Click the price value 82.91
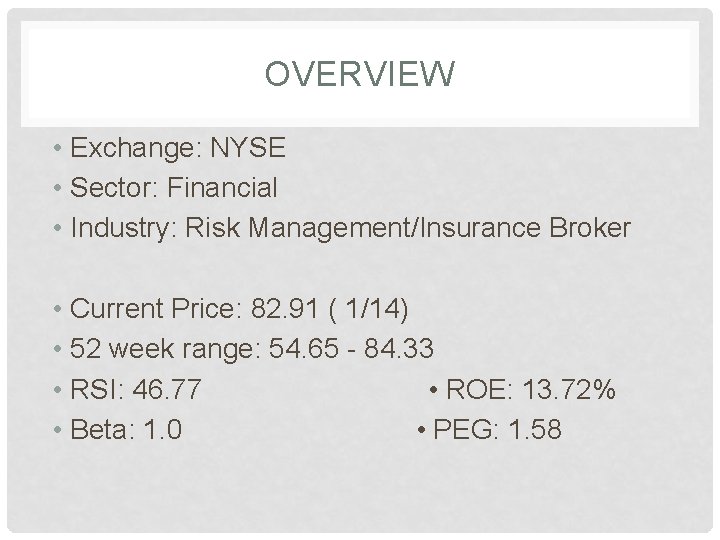 tap(284, 309)
